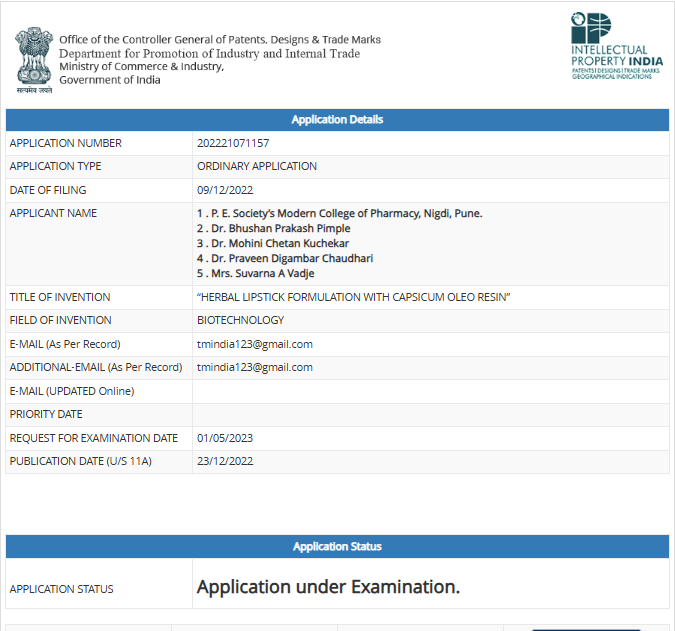Screen dimensions: 675x631
Task: Click the E-MAIL (UPDATED Online) label
Action: pyautogui.click(x=72, y=391)
